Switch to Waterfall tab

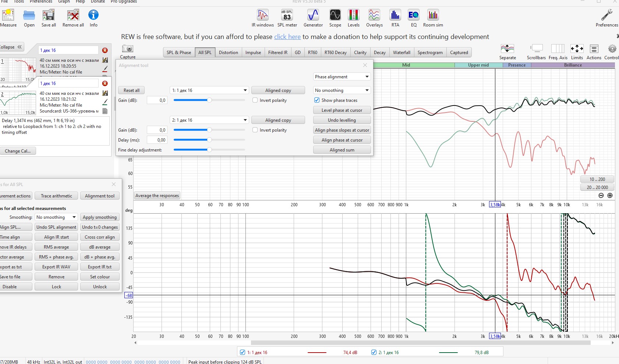tap(402, 53)
